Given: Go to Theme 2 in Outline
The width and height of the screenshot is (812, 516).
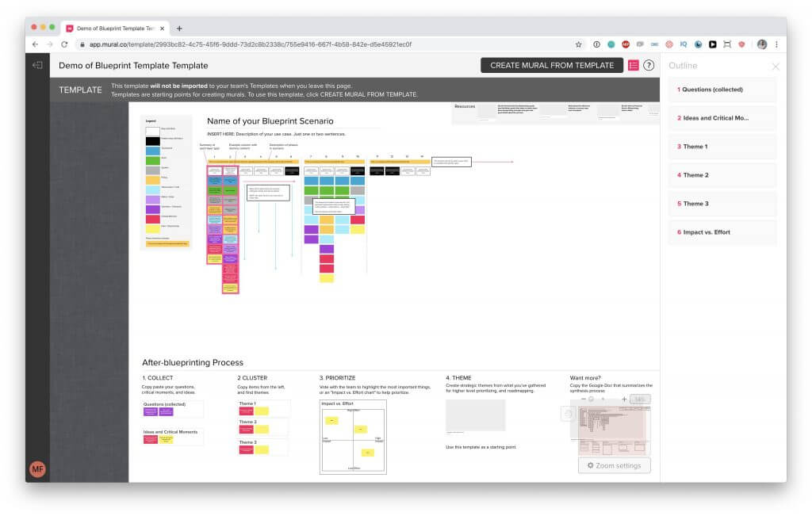Looking at the screenshot, I should coord(722,175).
